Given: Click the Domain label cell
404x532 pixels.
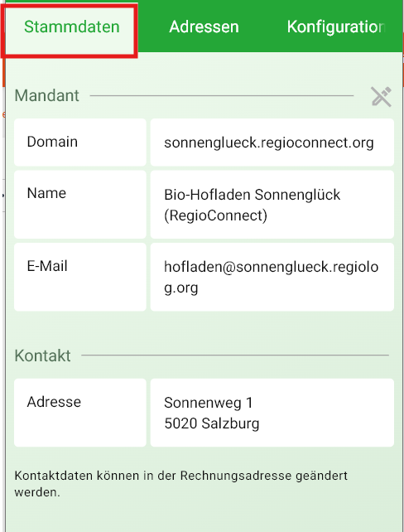Looking at the screenshot, I should pyautogui.click(x=80, y=143).
